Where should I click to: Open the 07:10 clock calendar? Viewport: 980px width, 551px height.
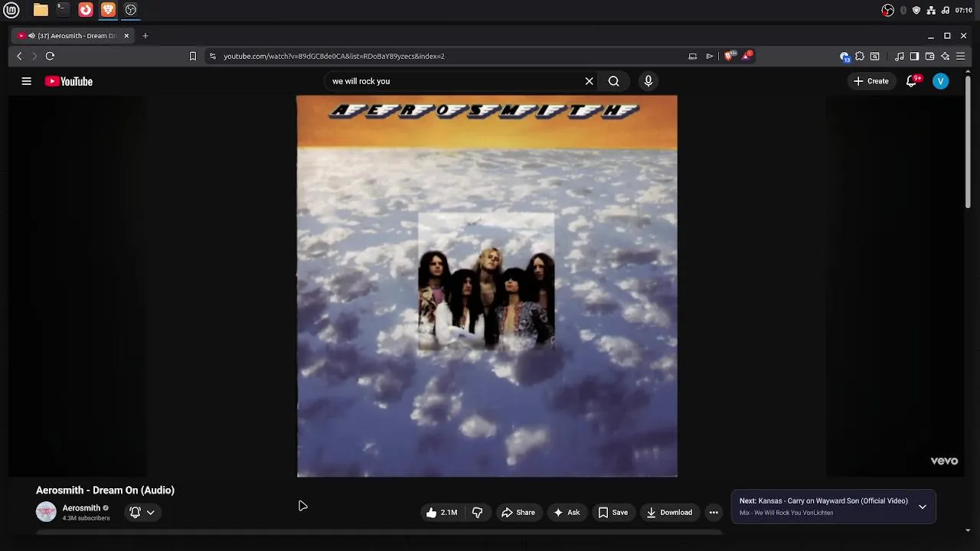pyautogui.click(x=963, y=11)
